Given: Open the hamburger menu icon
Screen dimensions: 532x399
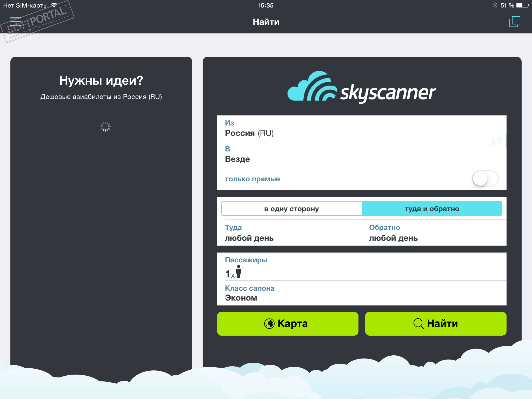Looking at the screenshot, I should tap(15, 22).
